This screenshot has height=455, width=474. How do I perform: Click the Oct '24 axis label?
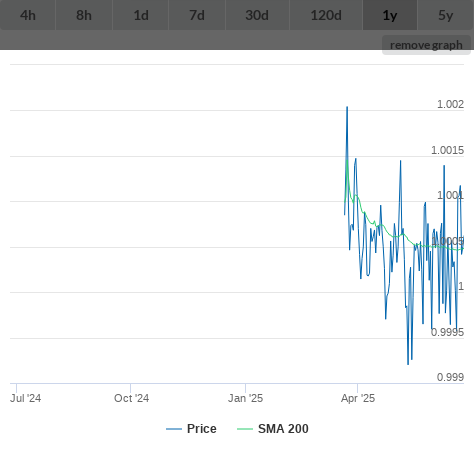click(x=131, y=398)
